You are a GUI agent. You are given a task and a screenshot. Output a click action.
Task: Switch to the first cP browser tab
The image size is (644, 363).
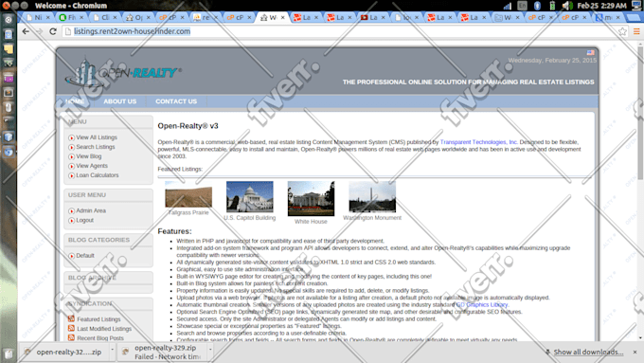pyautogui.click(x=171, y=17)
